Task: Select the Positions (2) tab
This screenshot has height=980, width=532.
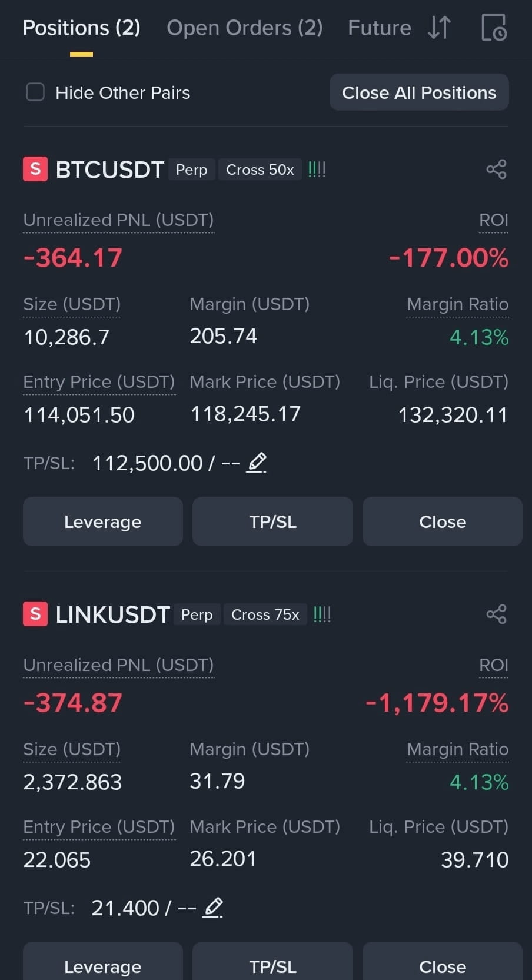Action: tap(81, 28)
